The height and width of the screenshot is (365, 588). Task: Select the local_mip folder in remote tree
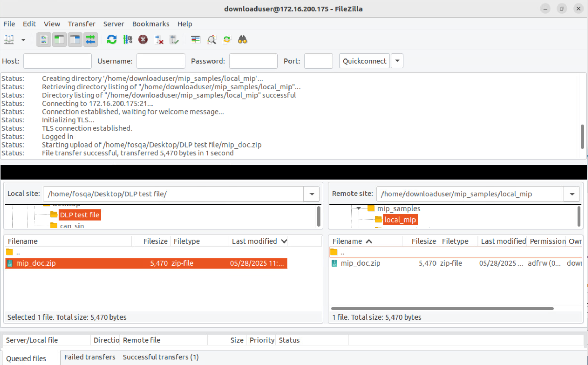coord(400,220)
